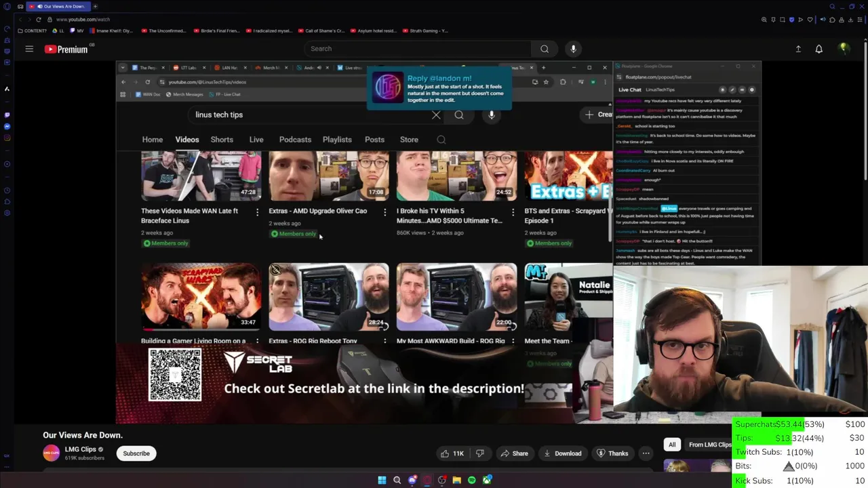This screenshot has height=488, width=868.
Task: Open the LMG Clips channel link
Action: [x=80, y=449]
